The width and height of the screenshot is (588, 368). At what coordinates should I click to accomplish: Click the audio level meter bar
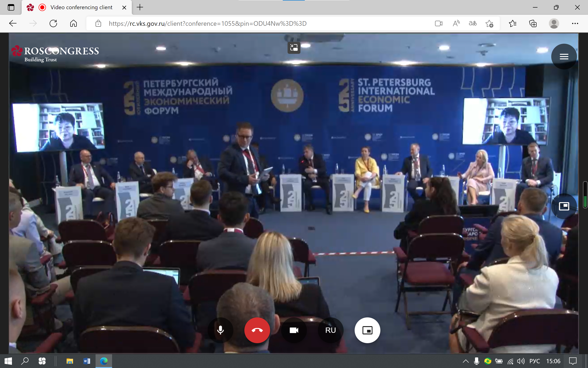[x=585, y=195]
